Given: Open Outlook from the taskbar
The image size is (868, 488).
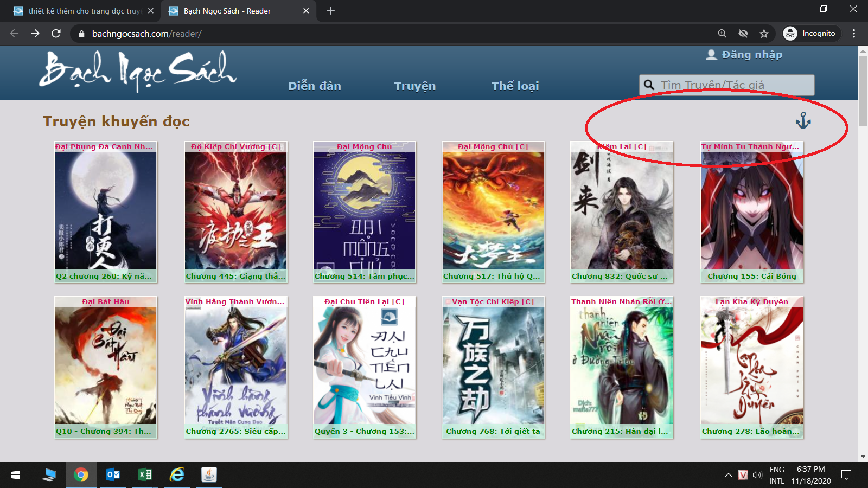Looking at the screenshot, I should click(x=113, y=475).
